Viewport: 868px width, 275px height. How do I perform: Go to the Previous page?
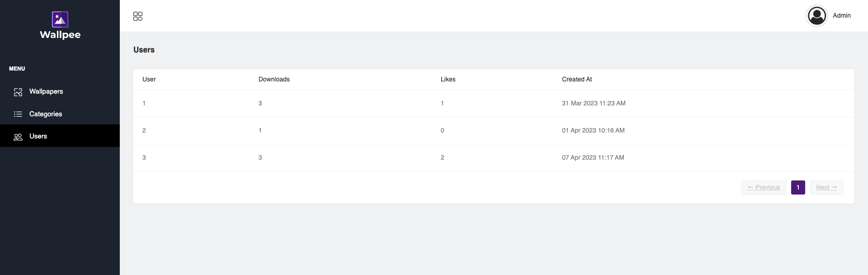[764, 187]
